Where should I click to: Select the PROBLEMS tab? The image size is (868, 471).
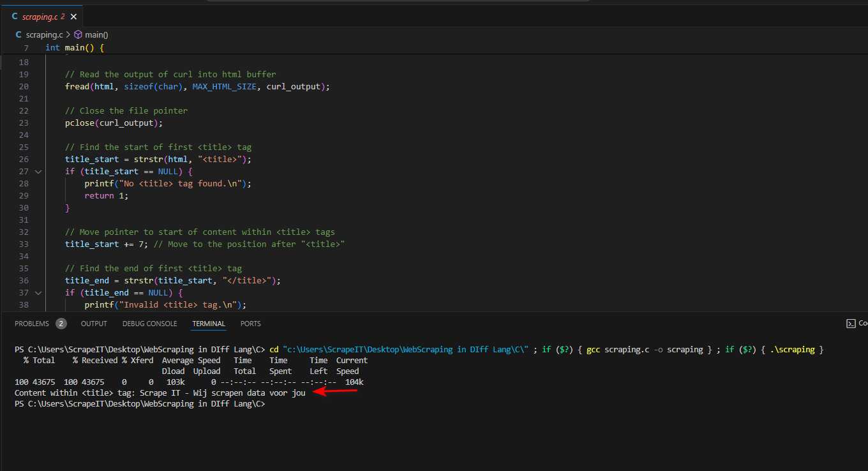tap(32, 324)
